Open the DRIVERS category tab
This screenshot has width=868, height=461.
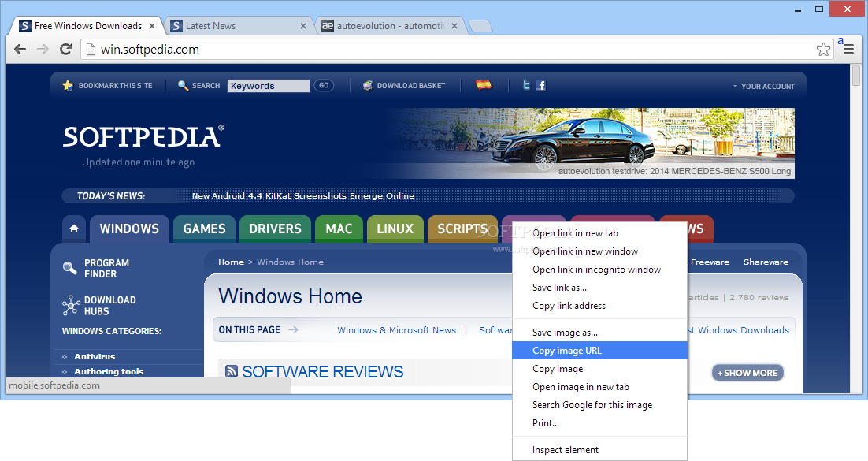click(x=275, y=229)
